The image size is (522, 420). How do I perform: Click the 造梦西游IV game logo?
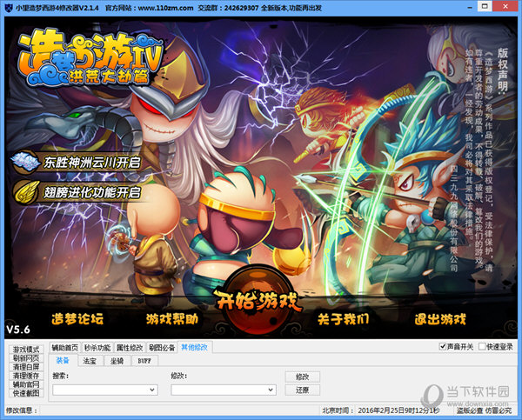pos(90,57)
